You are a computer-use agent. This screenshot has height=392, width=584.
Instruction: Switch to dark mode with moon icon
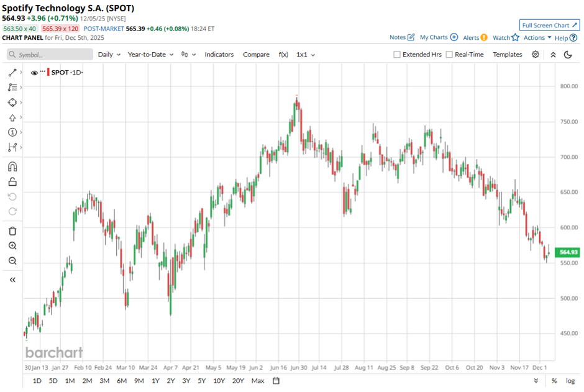(x=568, y=55)
